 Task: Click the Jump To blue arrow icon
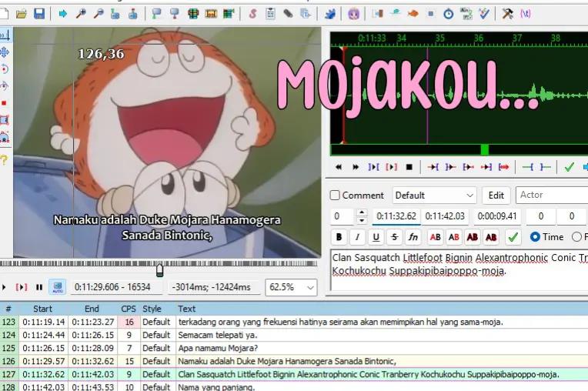pyautogui.click(x=62, y=15)
